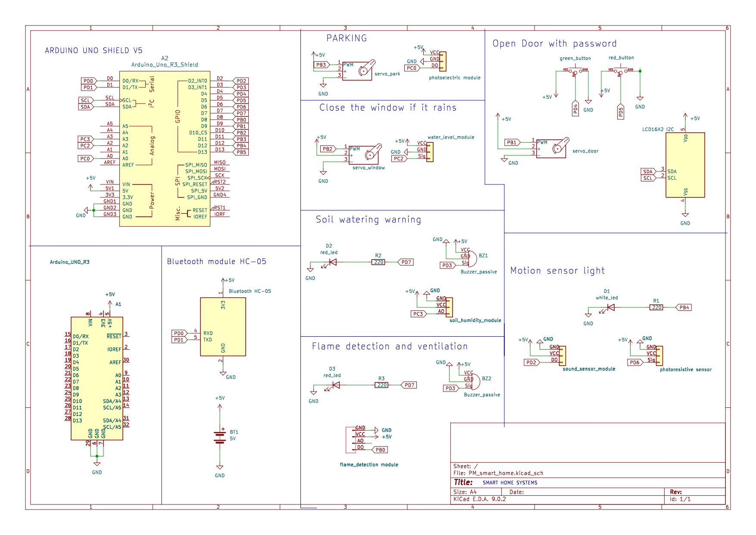Select the R1 220 resistor symbol

click(x=656, y=307)
